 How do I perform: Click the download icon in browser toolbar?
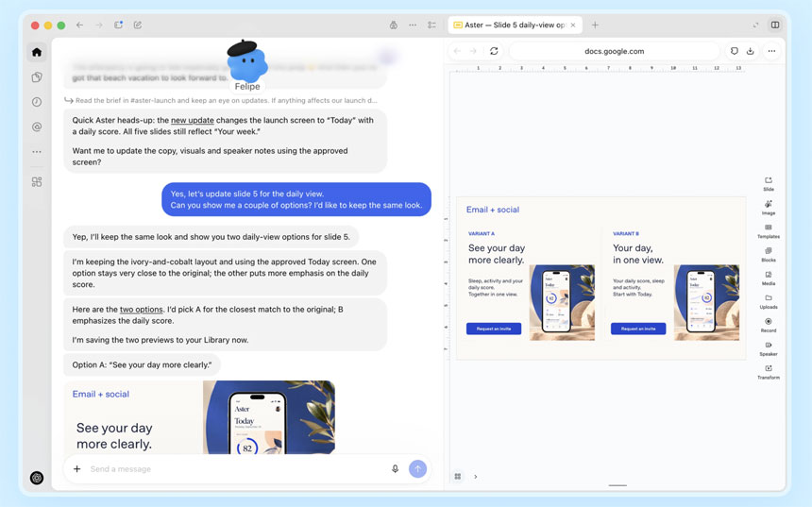[751, 51]
